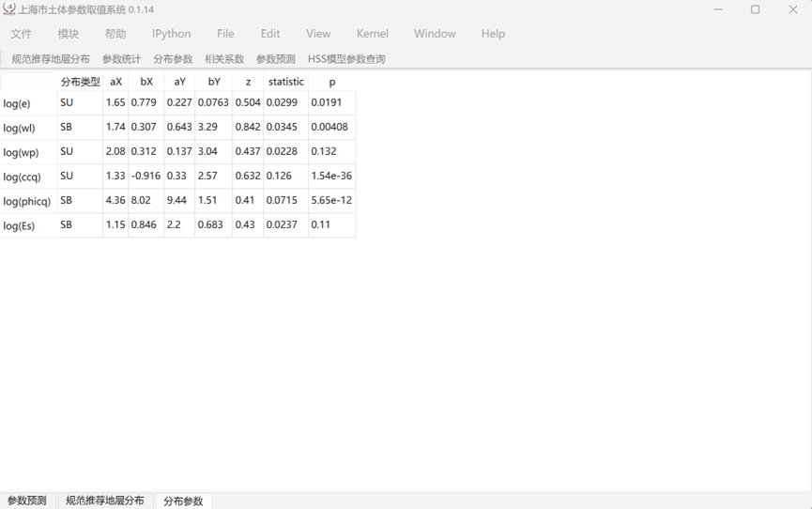Click the p value cell 1.54e-36
The height and width of the screenshot is (509, 812).
point(331,176)
